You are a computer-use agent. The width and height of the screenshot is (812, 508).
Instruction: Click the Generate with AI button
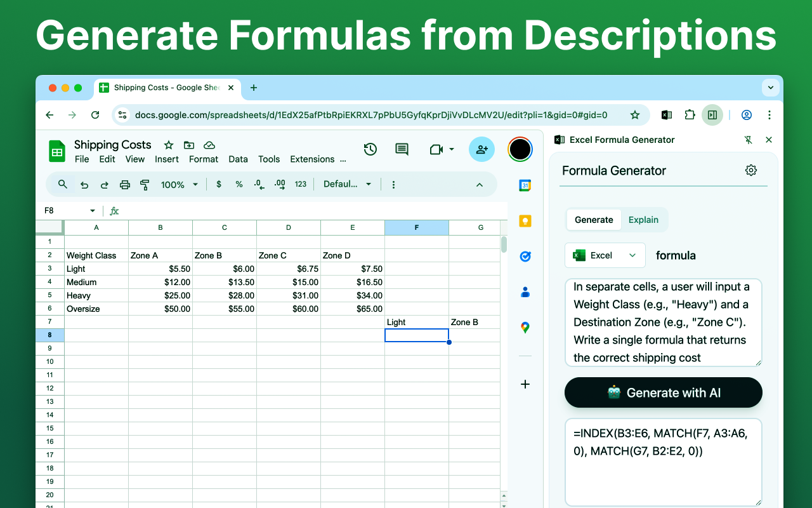663,392
